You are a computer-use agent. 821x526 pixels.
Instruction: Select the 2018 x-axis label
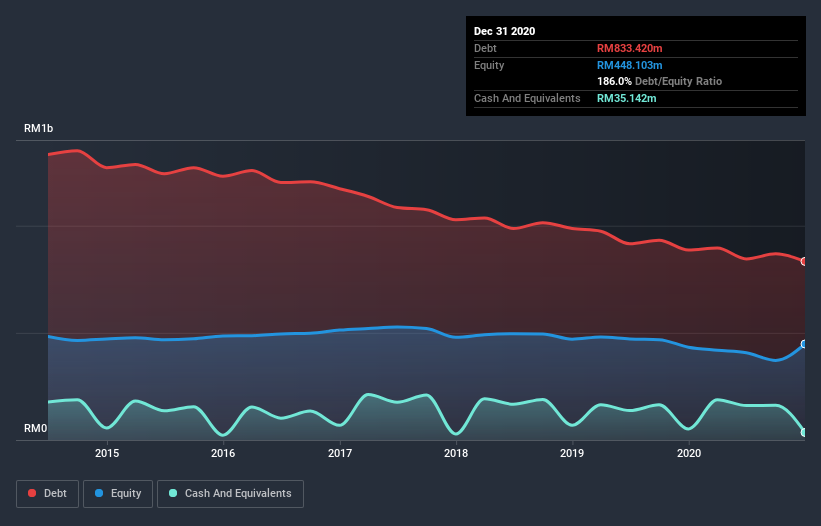[456, 453]
